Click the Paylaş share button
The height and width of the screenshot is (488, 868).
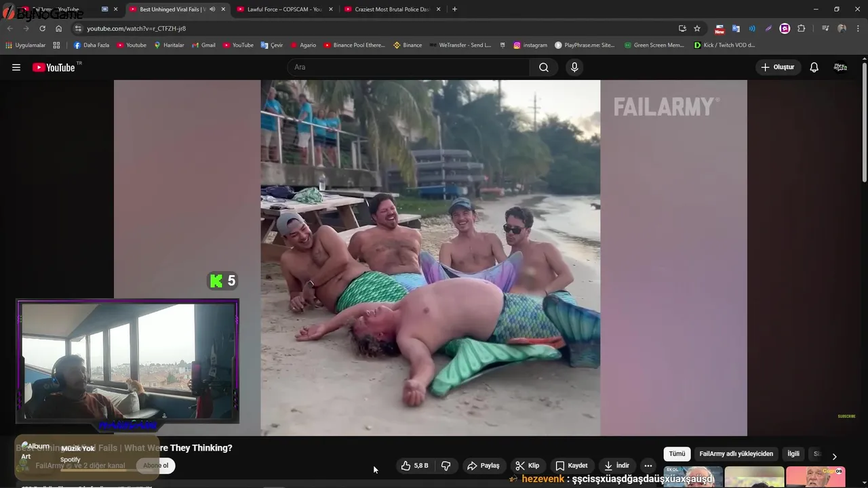484,466
